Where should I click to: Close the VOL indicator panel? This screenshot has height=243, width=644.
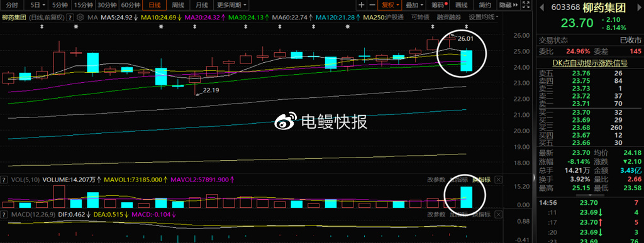pyautogui.click(x=498, y=180)
